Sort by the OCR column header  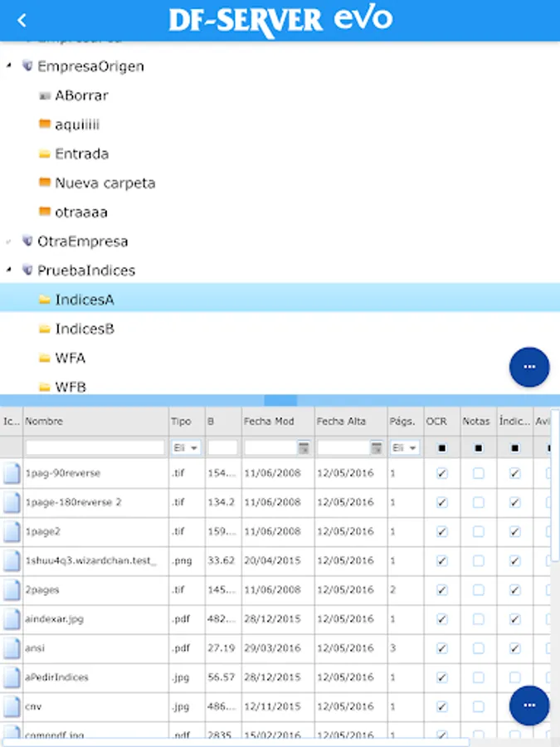click(442, 421)
